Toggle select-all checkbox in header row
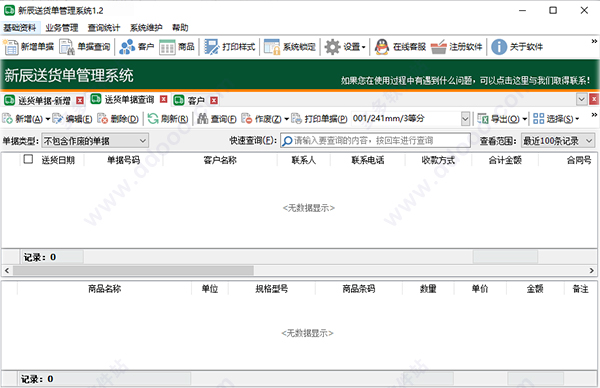Screen dimensions: 600x388 pyautogui.click(x=28, y=159)
